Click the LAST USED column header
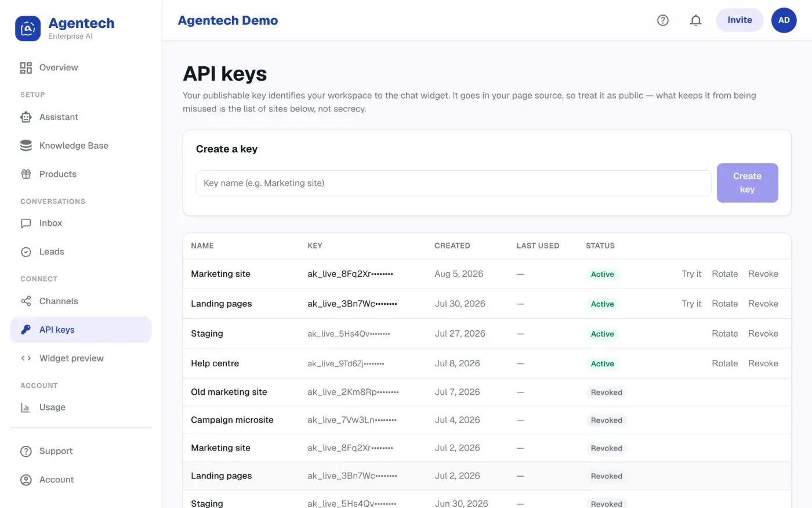 click(538, 246)
